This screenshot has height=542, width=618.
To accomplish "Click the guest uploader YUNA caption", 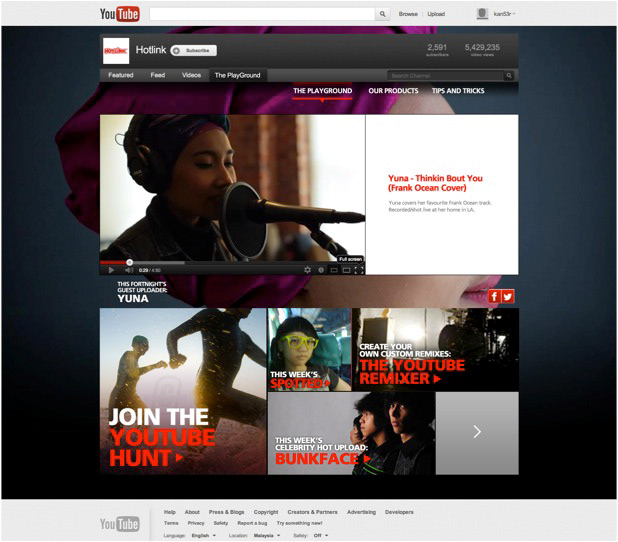I will (142, 293).
